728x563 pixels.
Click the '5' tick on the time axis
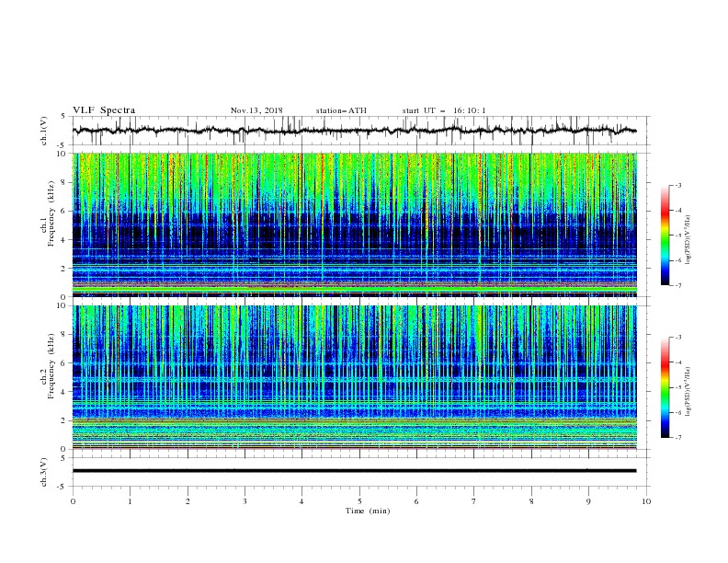[359, 501]
